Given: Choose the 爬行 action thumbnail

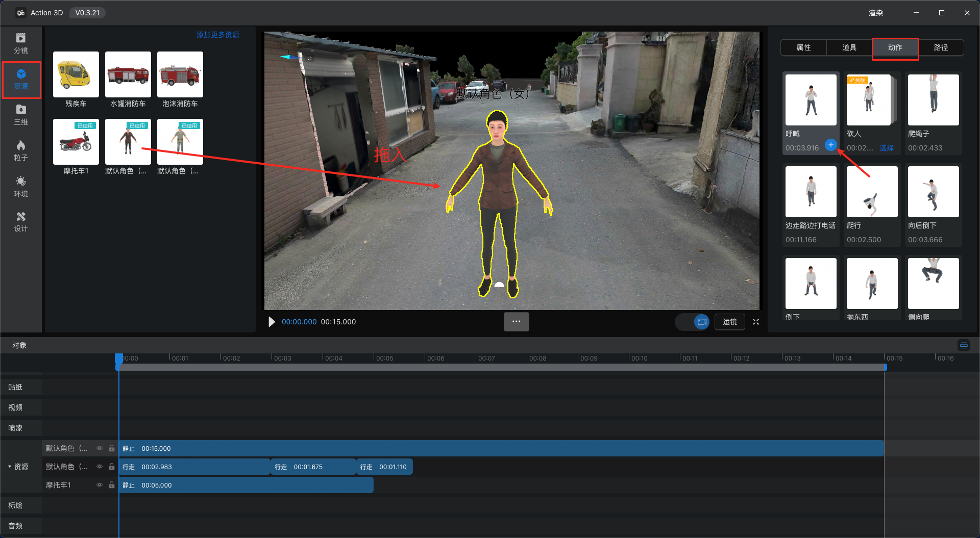Looking at the screenshot, I should tap(872, 192).
